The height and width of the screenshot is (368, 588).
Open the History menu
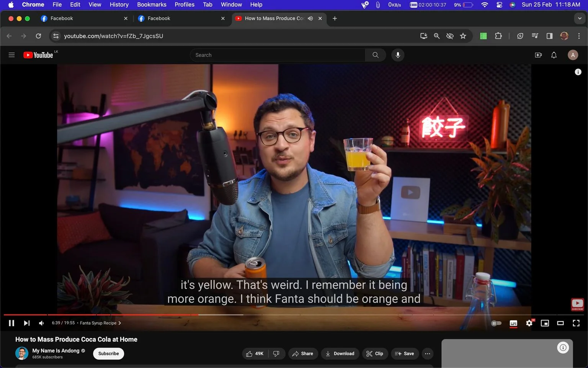click(119, 5)
